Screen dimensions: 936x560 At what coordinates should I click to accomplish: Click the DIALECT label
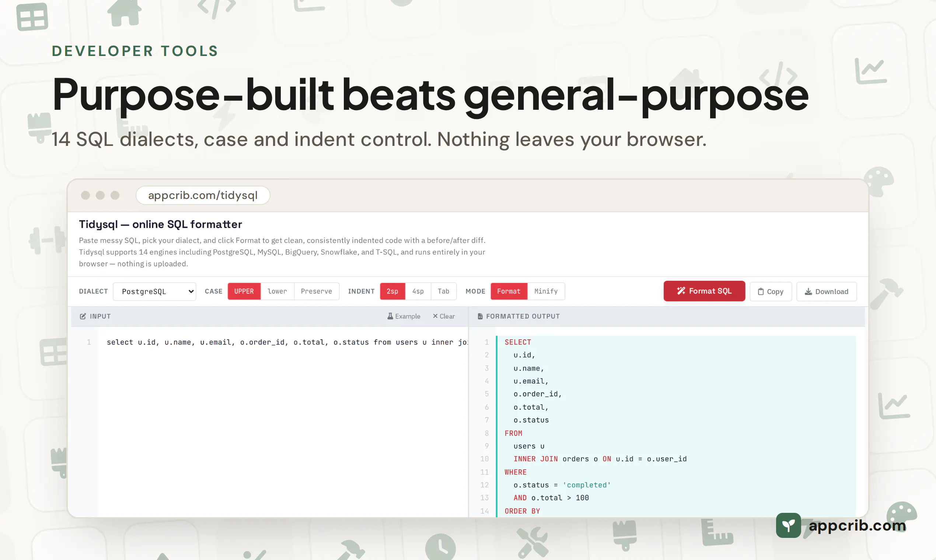point(94,291)
